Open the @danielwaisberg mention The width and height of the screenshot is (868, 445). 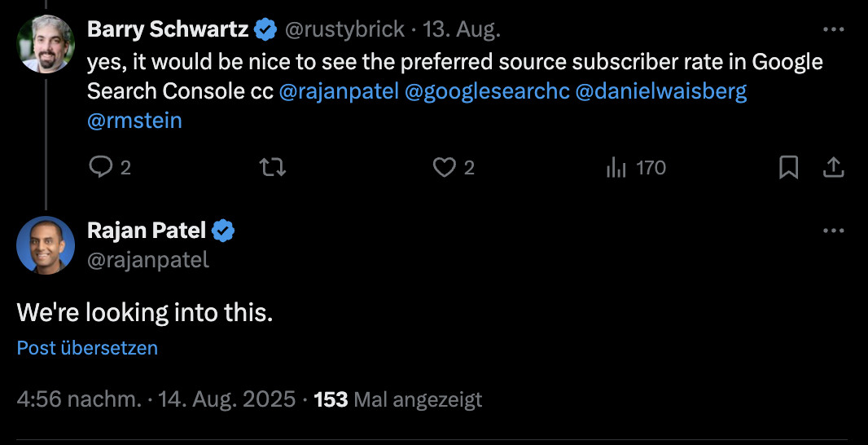click(660, 92)
